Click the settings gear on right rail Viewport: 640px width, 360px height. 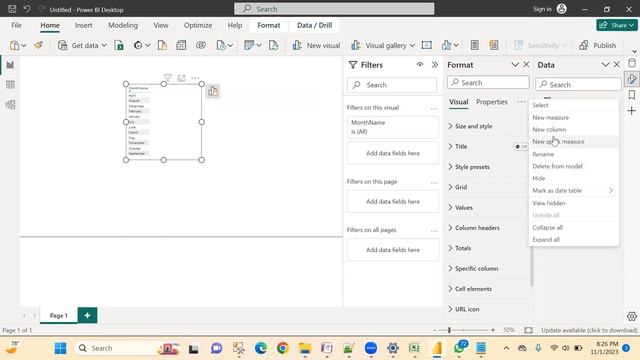point(632,316)
